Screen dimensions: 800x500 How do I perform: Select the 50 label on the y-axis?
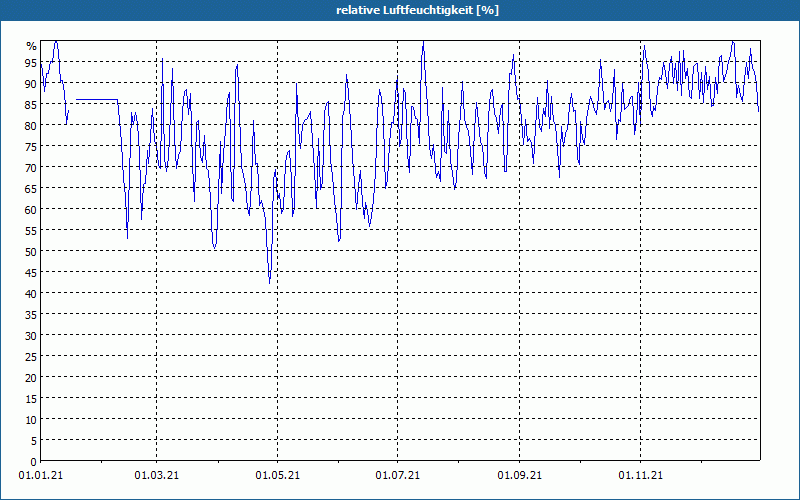coord(30,251)
